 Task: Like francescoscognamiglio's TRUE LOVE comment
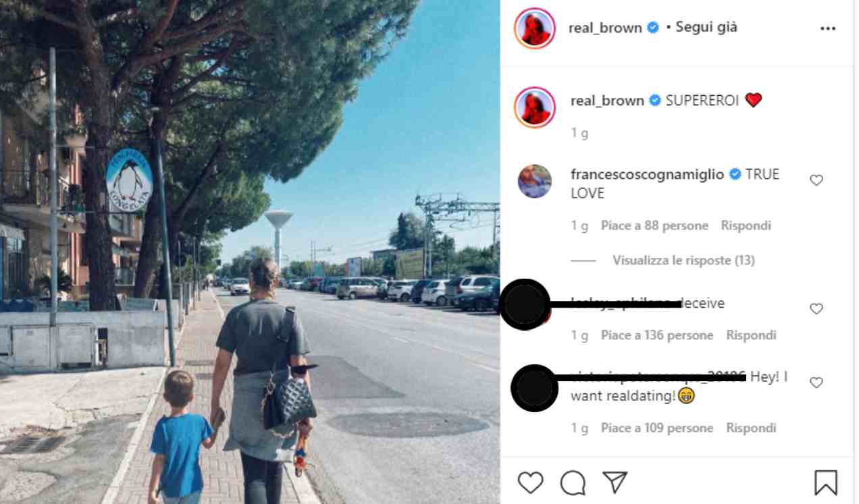[816, 180]
